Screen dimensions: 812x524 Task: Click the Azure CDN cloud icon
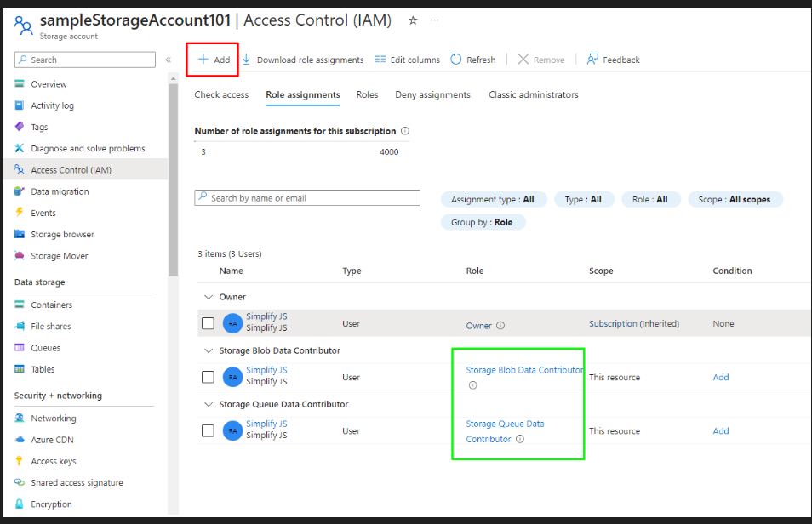pos(20,440)
